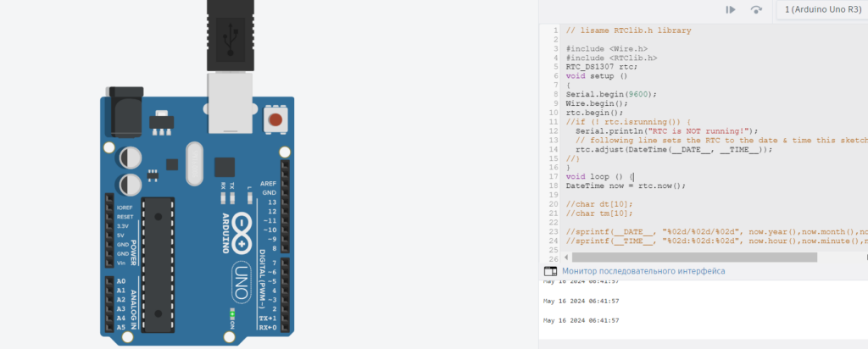Click the 5V power pin socket

click(109, 235)
